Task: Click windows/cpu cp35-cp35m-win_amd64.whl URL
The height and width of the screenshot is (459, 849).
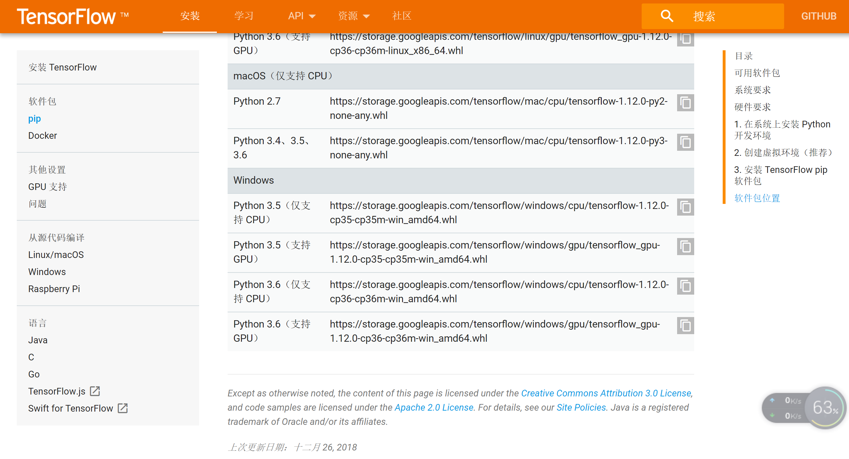Action: click(499, 213)
